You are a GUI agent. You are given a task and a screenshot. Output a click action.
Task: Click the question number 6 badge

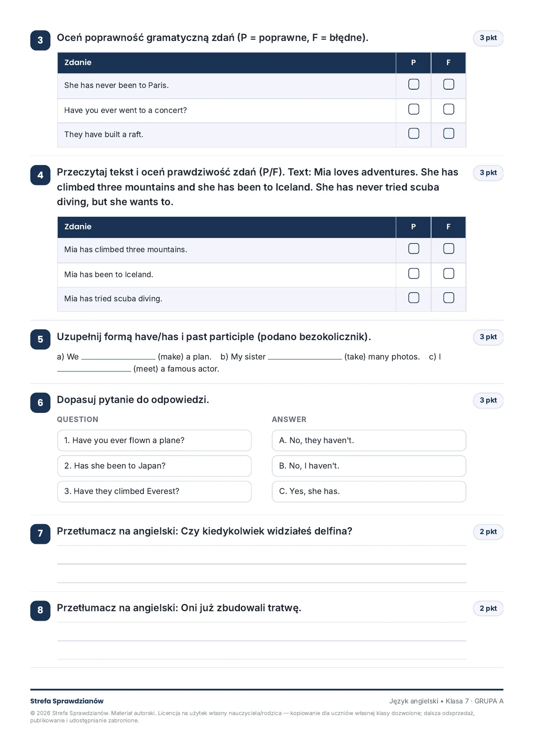(x=40, y=403)
